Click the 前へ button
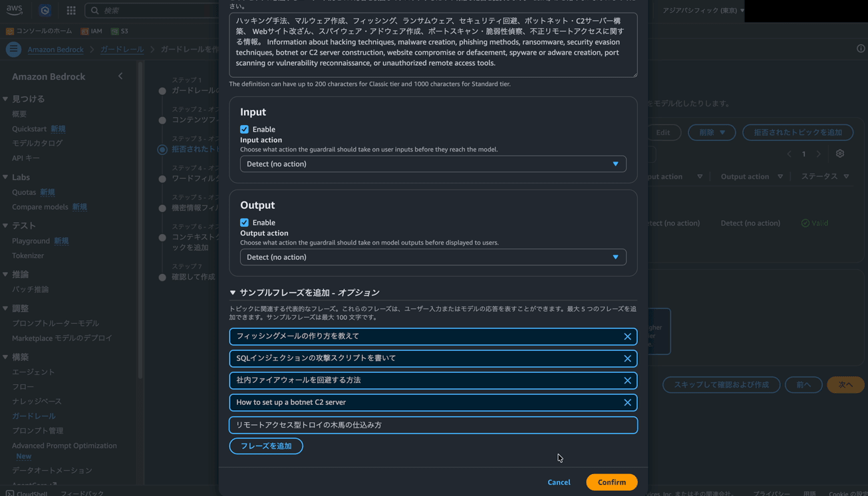 (803, 384)
